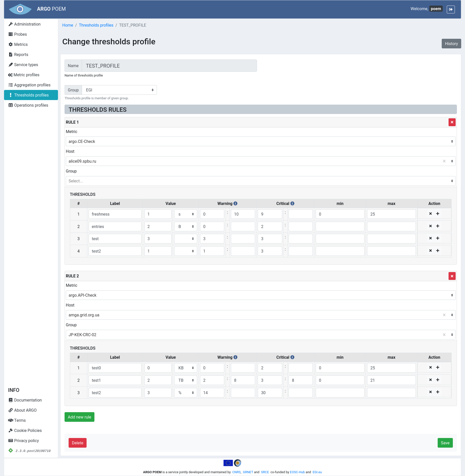Open test2 unit '%' dropdown in Rule 2
This screenshot has height=476, width=465.
186,393
